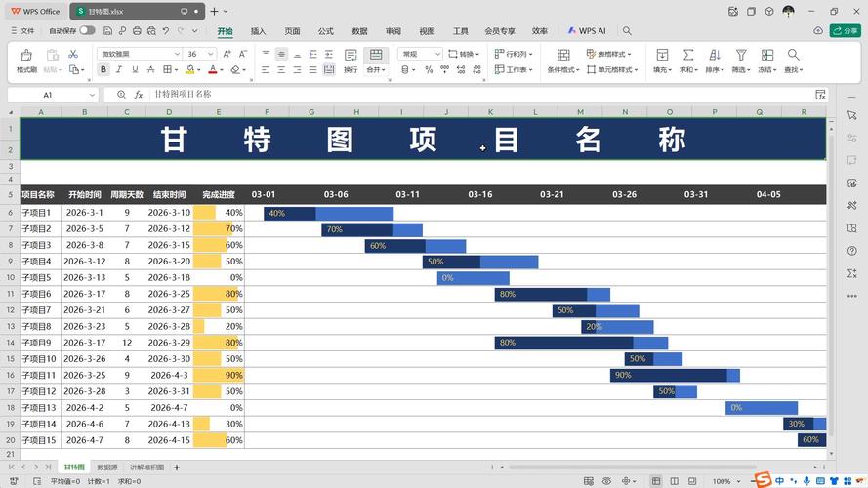Expand the Filter (筛选) dropdown
This screenshot has width=868, height=488.
741,70
